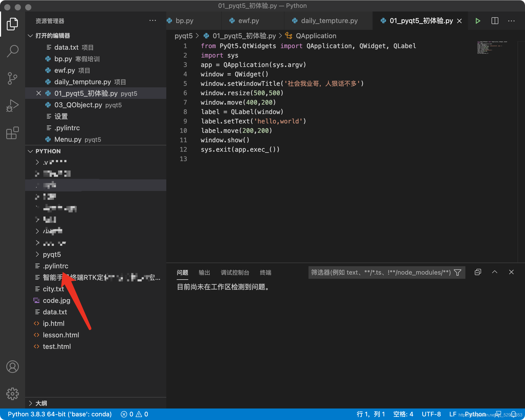Image resolution: width=525 pixels, height=420 pixels.
Task: Open the Explorer view in activity bar
Action: [12, 24]
